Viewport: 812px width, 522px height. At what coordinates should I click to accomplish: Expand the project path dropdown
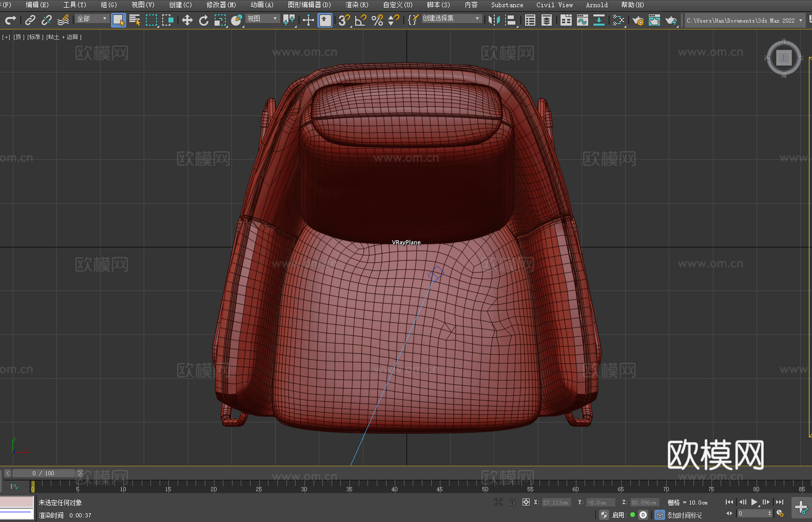tap(800, 21)
